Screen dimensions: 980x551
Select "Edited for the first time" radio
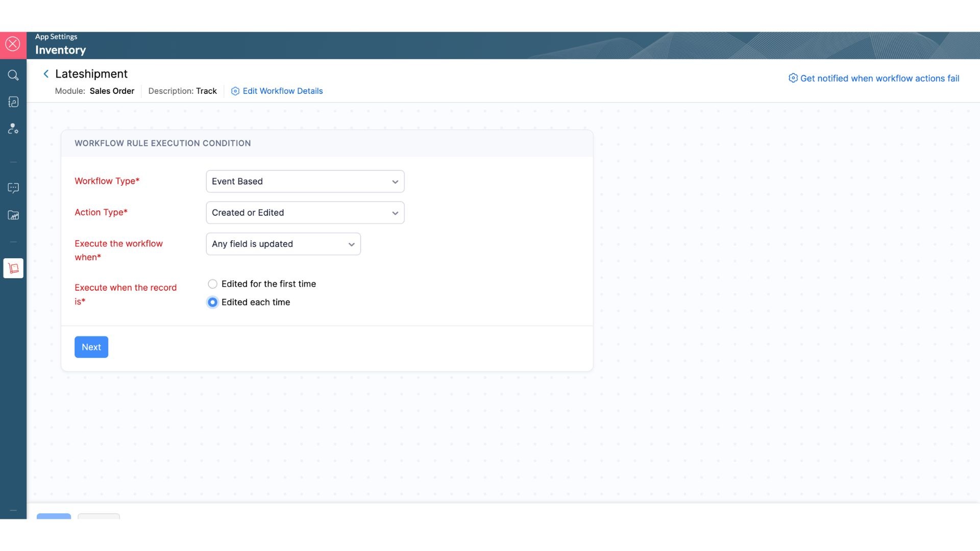pyautogui.click(x=212, y=284)
